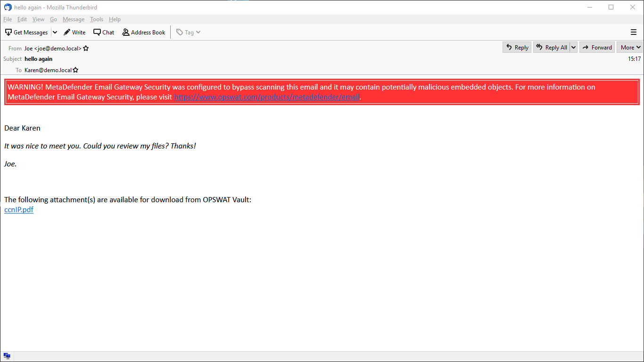Open the More actions dropdown

630,47
